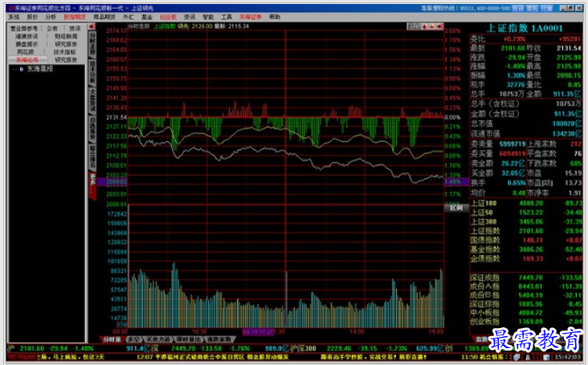Select 上证50 index row
This screenshot has height=365, width=588.
tap(526, 213)
